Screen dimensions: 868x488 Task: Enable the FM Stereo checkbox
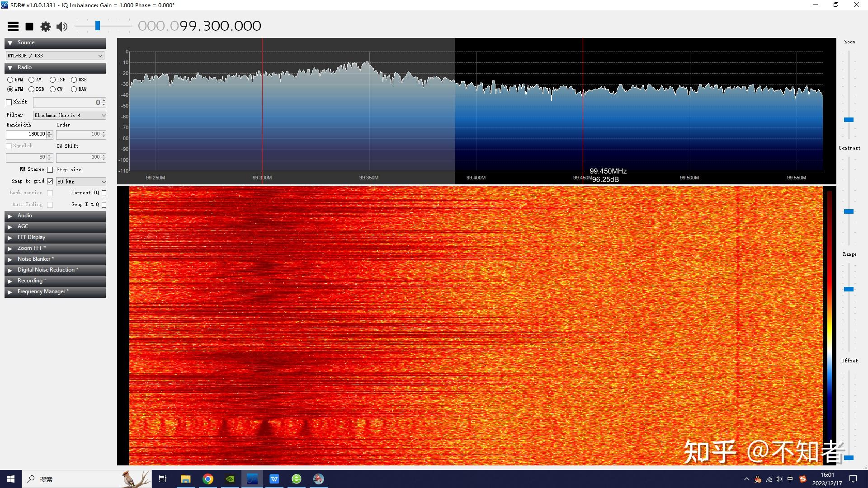coord(50,169)
